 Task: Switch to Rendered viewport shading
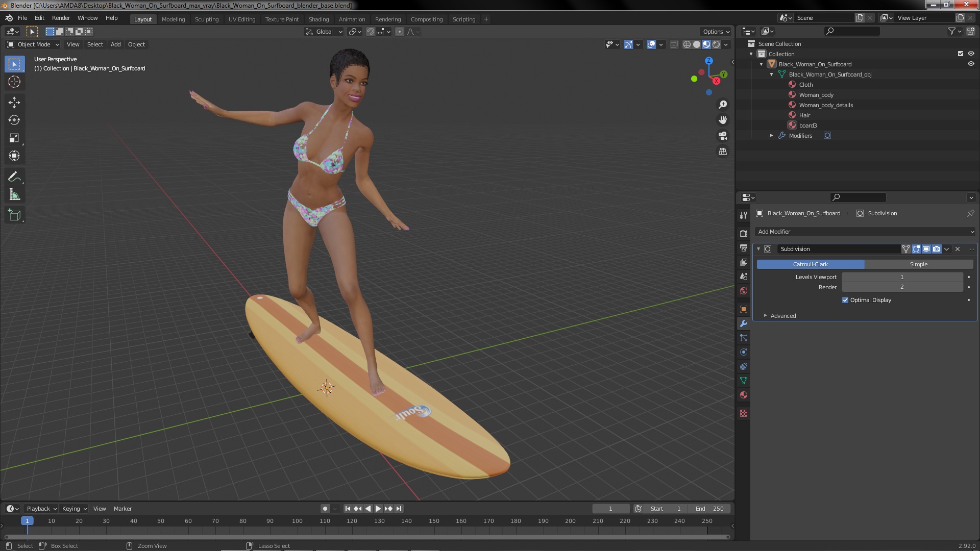(x=716, y=44)
